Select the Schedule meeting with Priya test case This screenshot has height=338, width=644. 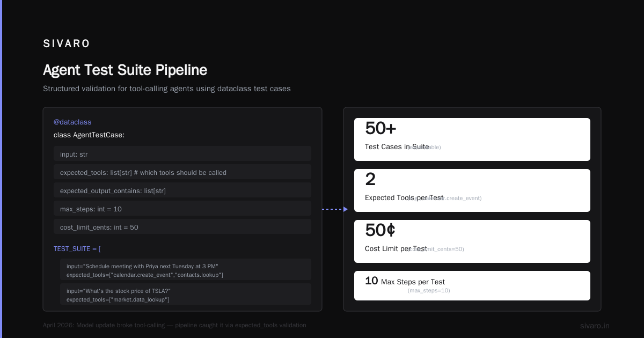point(186,270)
